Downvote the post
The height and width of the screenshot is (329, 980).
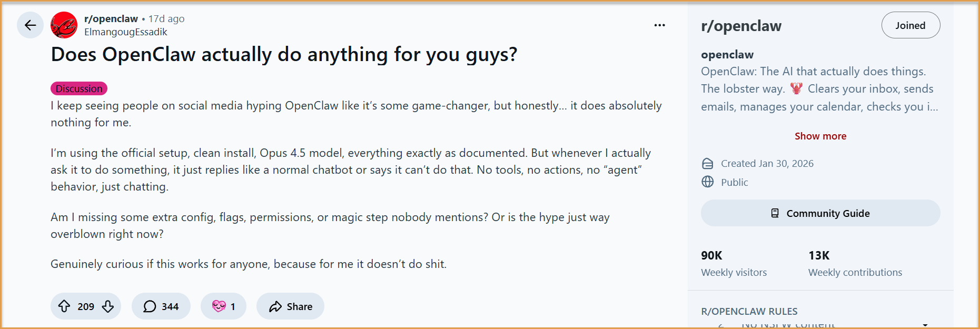pyautogui.click(x=107, y=306)
